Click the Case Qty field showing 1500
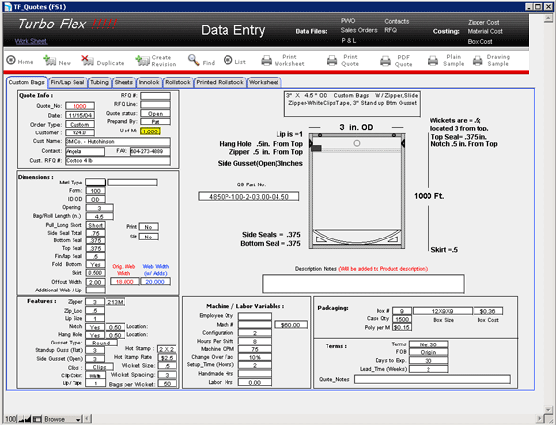556x425 pixels. [402, 319]
